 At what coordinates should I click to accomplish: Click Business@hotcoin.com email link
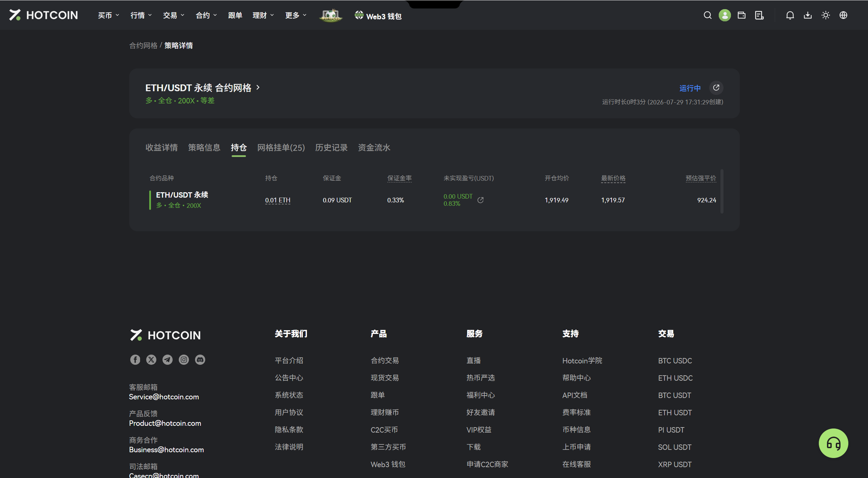tap(166, 450)
